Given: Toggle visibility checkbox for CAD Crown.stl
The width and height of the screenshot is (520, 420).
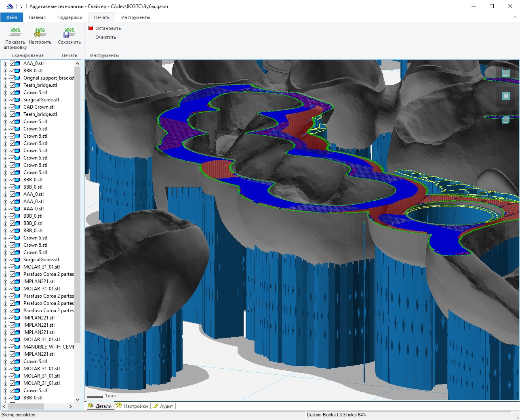Looking at the screenshot, I should pos(12,107).
